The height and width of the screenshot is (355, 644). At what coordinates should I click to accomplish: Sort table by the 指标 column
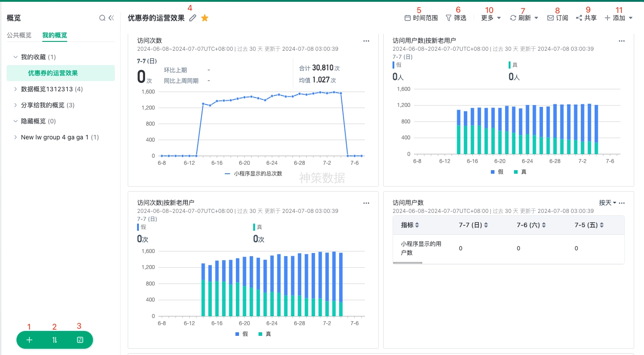(417, 225)
